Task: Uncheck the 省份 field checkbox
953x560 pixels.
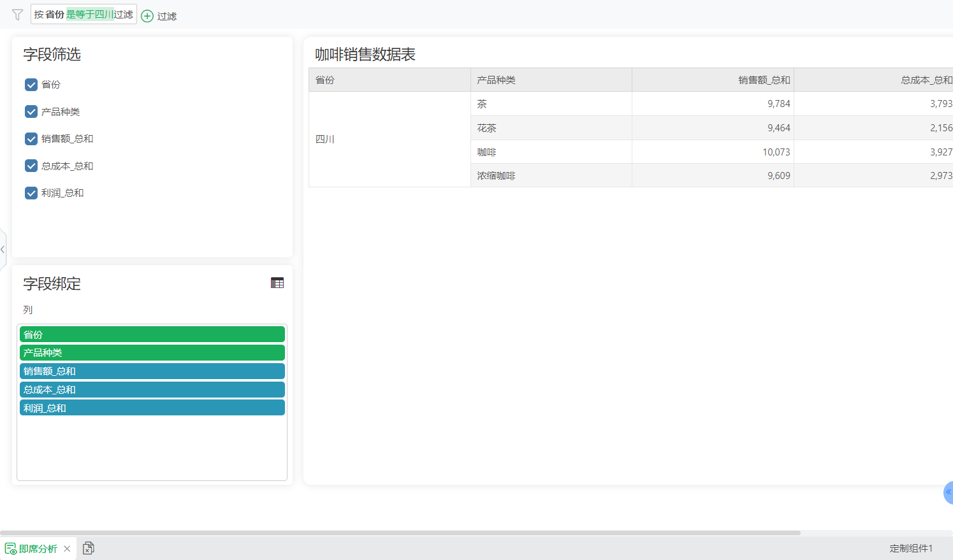Action: tap(31, 85)
